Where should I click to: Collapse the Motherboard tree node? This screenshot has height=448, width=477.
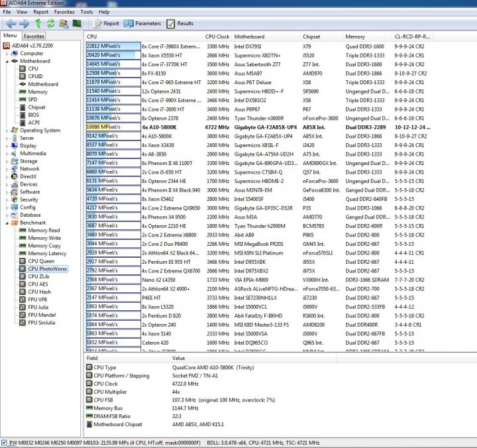tap(7, 62)
